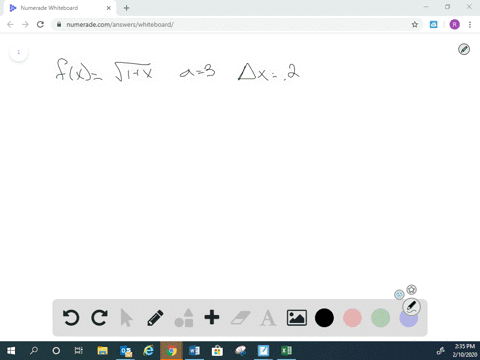Image resolution: width=480 pixels, height=360 pixels.
Task: Open Internet Explorer from the taskbar
Action: 148,351
